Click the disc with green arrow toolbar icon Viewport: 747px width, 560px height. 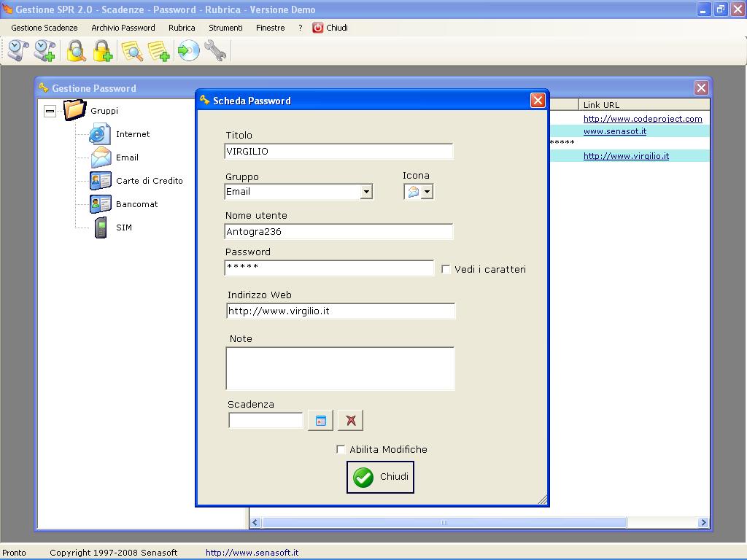pos(189,50)
